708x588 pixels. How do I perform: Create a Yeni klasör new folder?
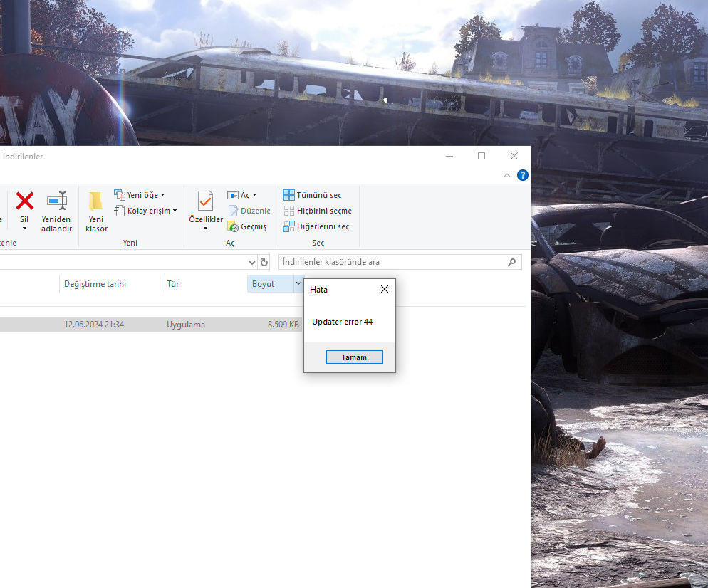coord(96,211)
